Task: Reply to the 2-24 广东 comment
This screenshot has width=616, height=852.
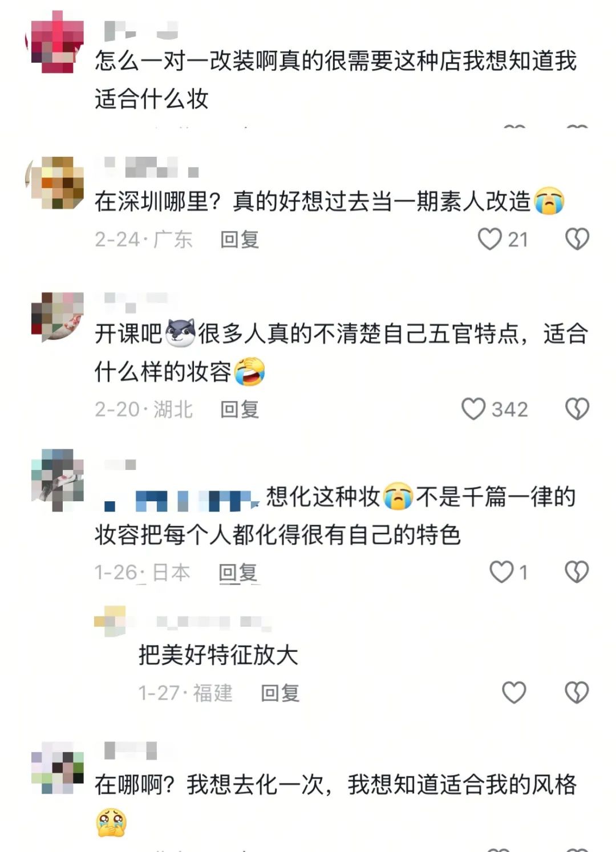Action: point(240,240)
